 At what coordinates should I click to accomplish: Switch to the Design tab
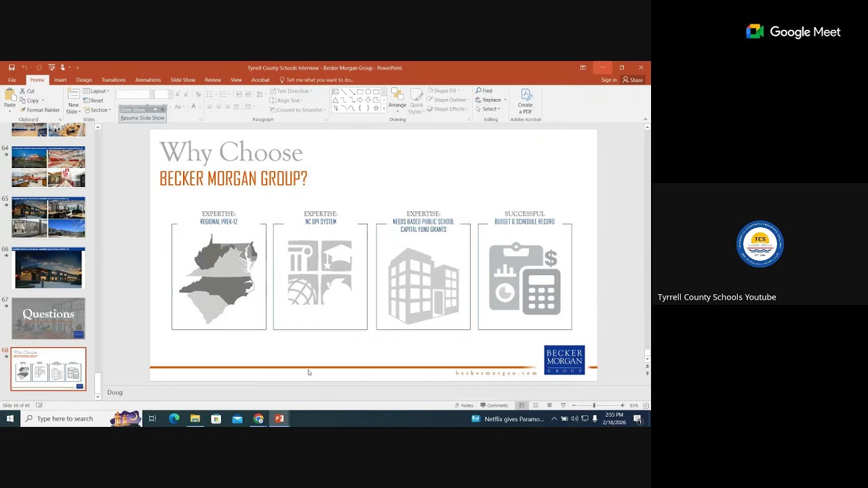tap(84, 80)
